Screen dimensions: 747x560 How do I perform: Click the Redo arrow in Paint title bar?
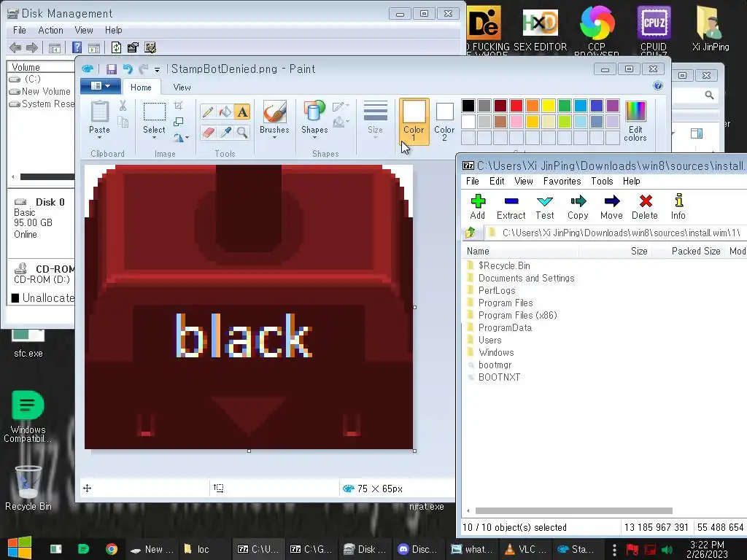point(143,69)
